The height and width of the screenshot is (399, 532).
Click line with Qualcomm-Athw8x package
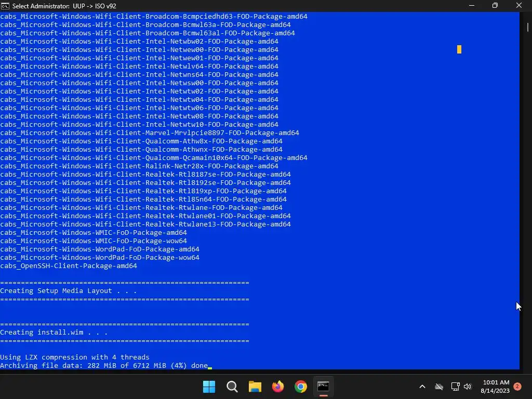pyautogui.click(x=141, y=141)
